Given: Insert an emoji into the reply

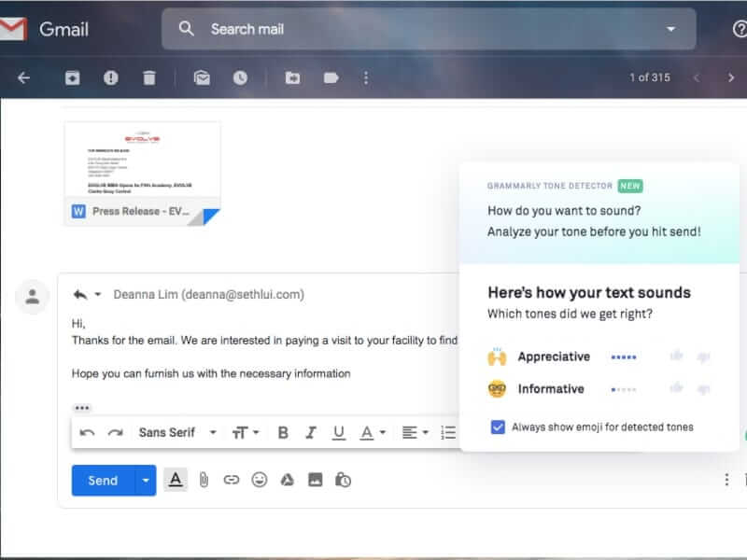Looking at the screenshot, I should click(x=258, y=481).
